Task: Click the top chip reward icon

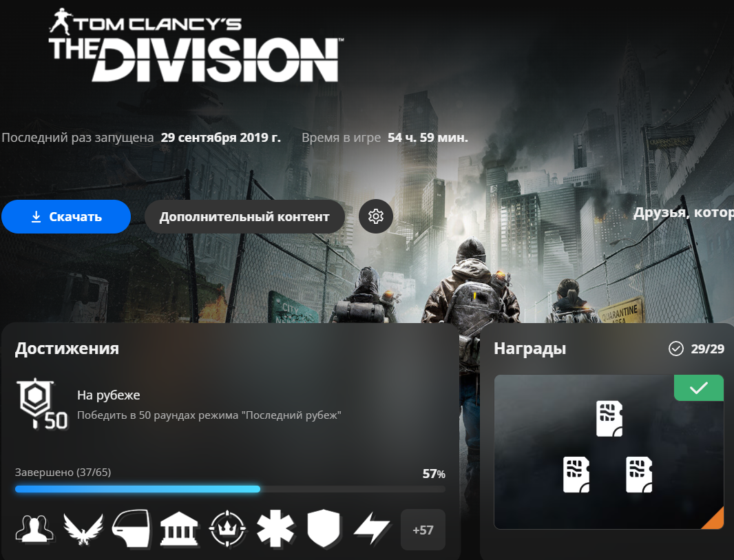Action: pyautogui.click(x=609, y=419)
